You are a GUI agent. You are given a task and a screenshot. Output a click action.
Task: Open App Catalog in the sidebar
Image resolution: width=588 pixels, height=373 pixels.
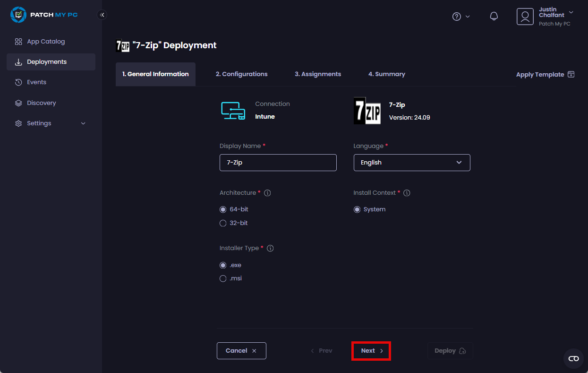tap(46, 42)
